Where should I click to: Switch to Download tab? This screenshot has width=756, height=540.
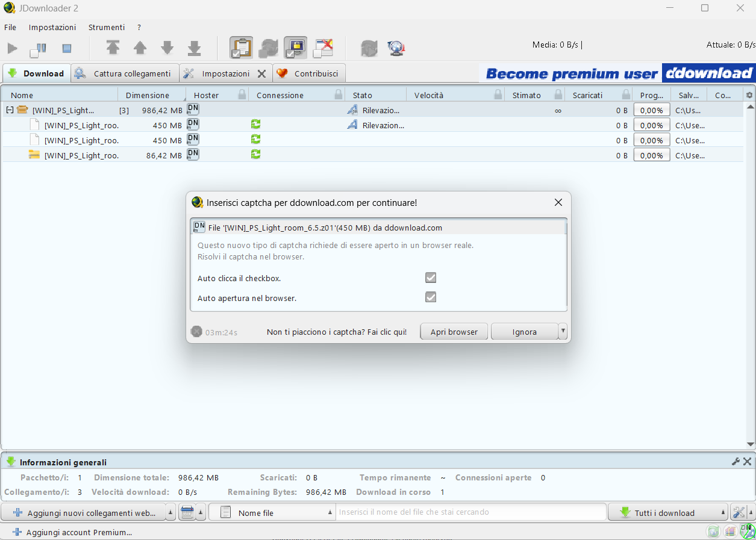pos(36,73)
